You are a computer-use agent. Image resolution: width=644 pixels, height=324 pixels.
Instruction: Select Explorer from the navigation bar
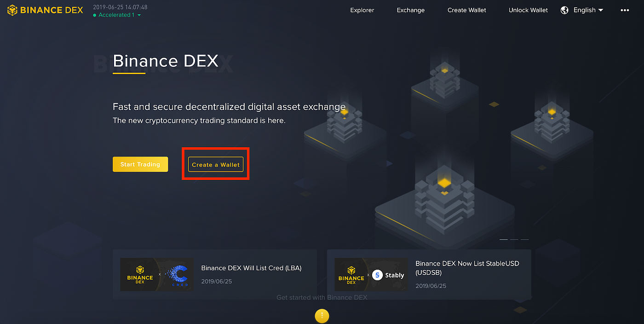click(362, 10)
